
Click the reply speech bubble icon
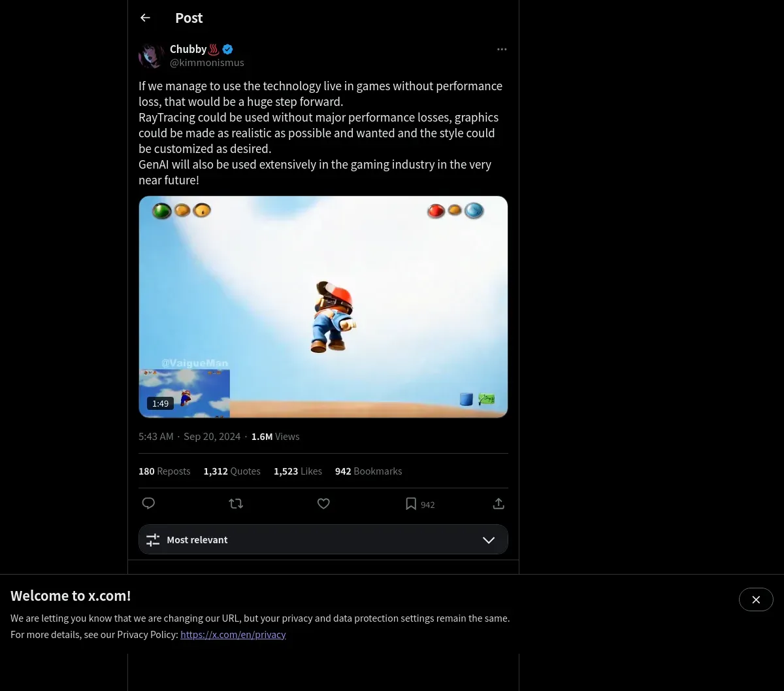tap(148, 503)
